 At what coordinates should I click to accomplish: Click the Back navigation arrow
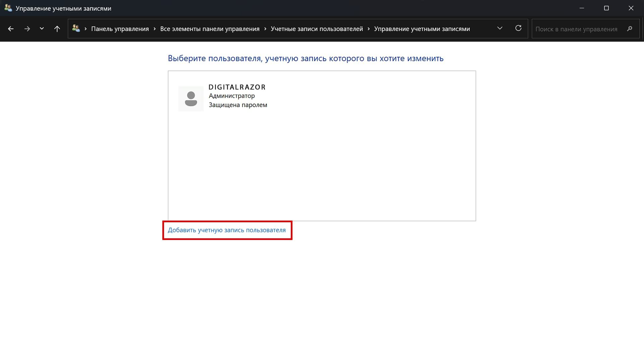11,29
